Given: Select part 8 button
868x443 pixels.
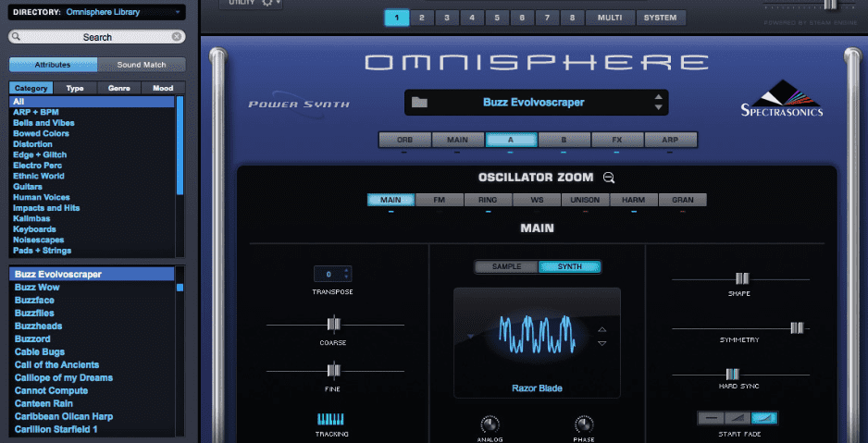Looking at the screenshot, I should click(x=573, y=18).
